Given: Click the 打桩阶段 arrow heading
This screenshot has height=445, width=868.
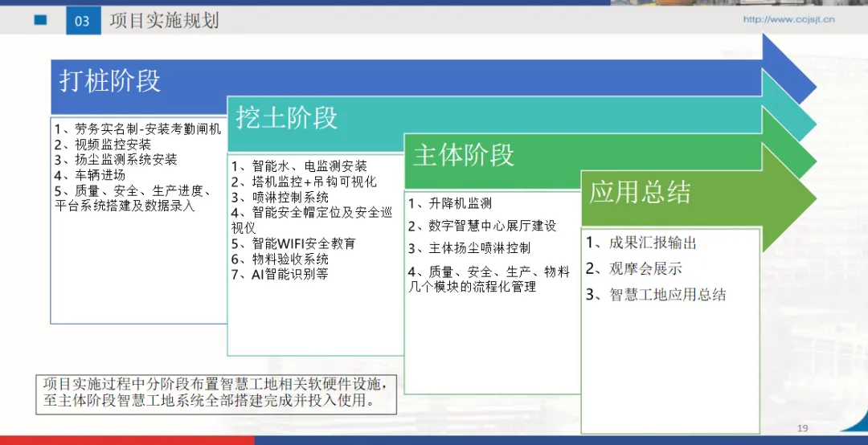Looking at the screenshot, I should coord(110,81).
